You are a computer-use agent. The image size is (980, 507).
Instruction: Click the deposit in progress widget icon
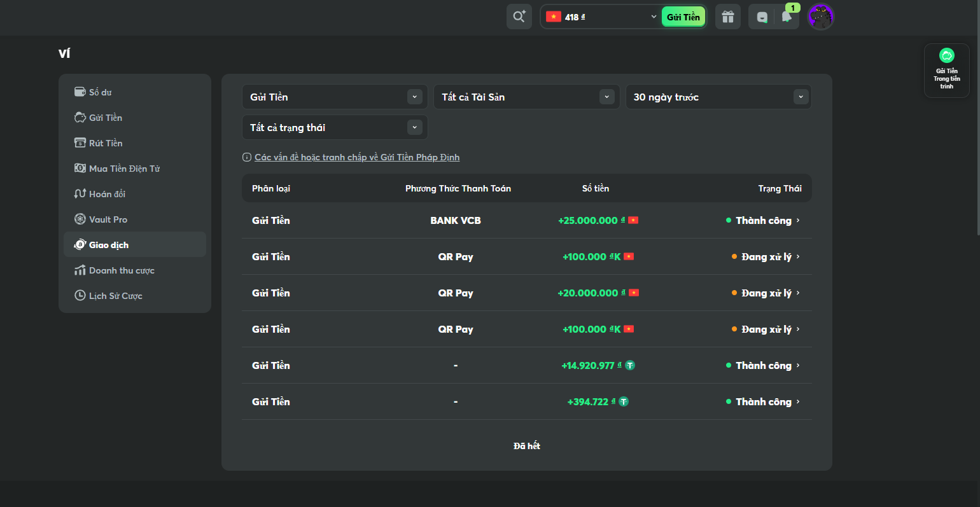point(946,56)
